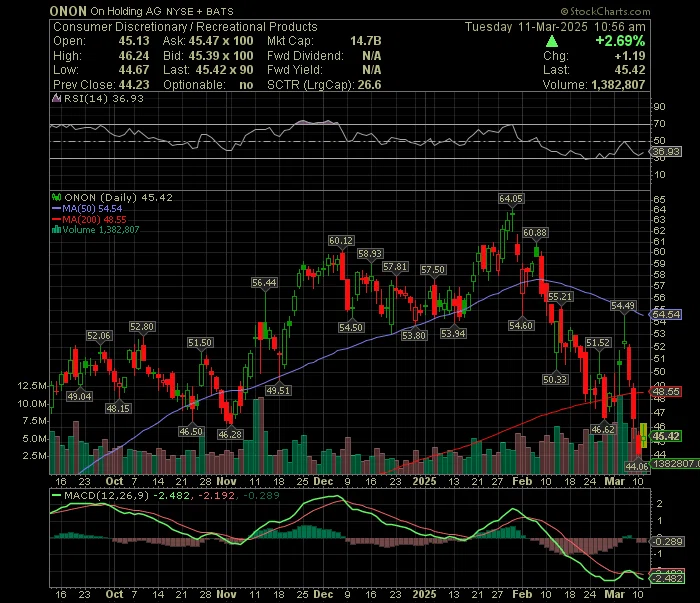
Task: Click the 54.60 low price label
Action: (521, 325)
